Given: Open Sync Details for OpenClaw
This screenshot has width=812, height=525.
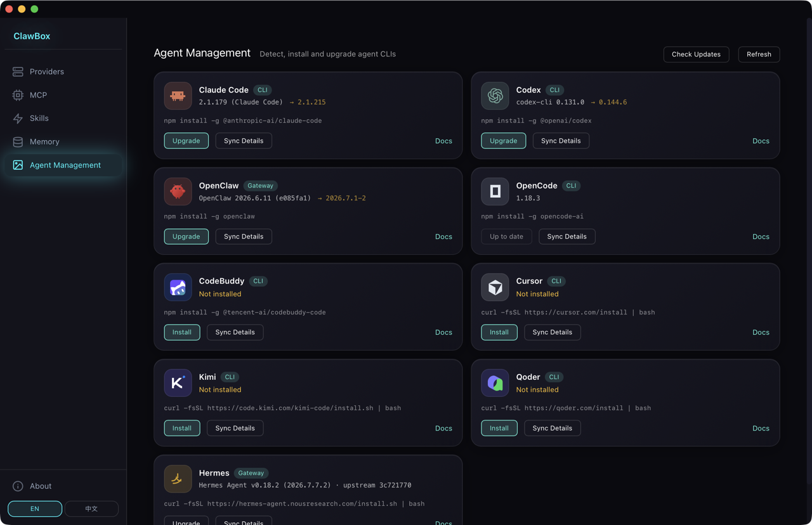Looking at the screenshot, I should (244, 237).
